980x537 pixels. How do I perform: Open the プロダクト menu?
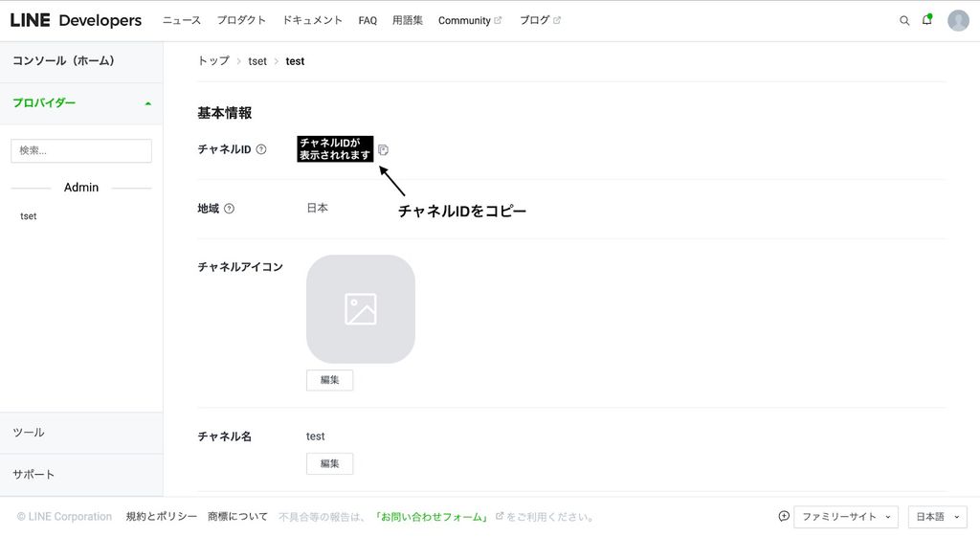(241, 20)
